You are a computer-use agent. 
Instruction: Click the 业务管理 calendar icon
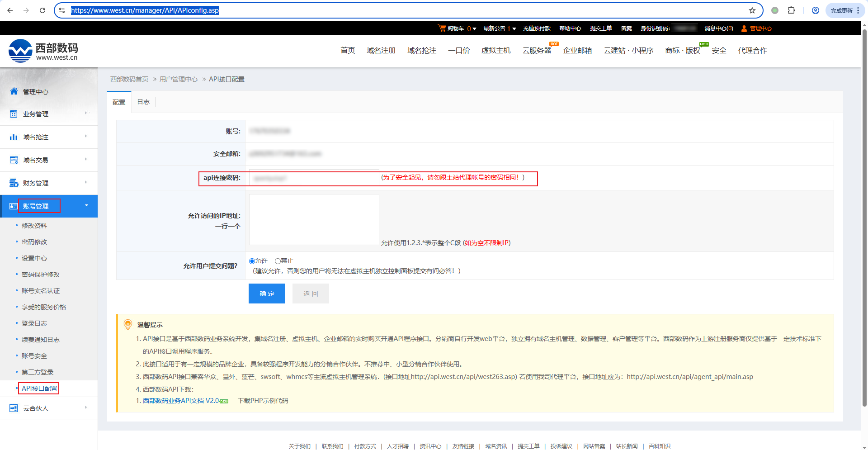coord(14,114)
